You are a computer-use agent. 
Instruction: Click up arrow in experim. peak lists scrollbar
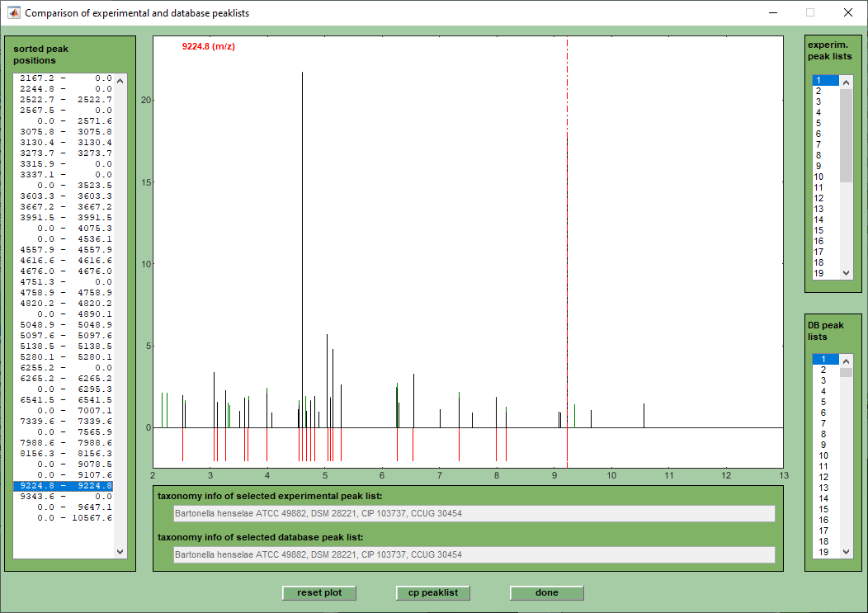click(846, 81)
